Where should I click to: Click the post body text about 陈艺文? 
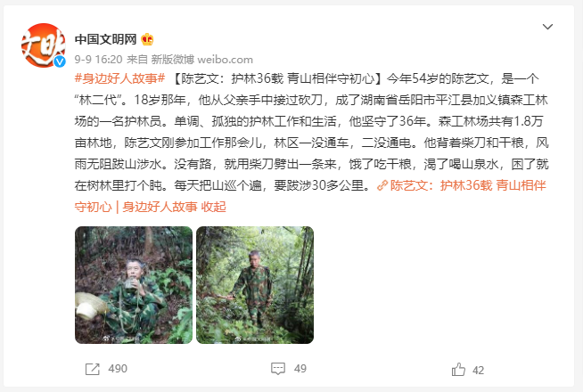[311, 132]
